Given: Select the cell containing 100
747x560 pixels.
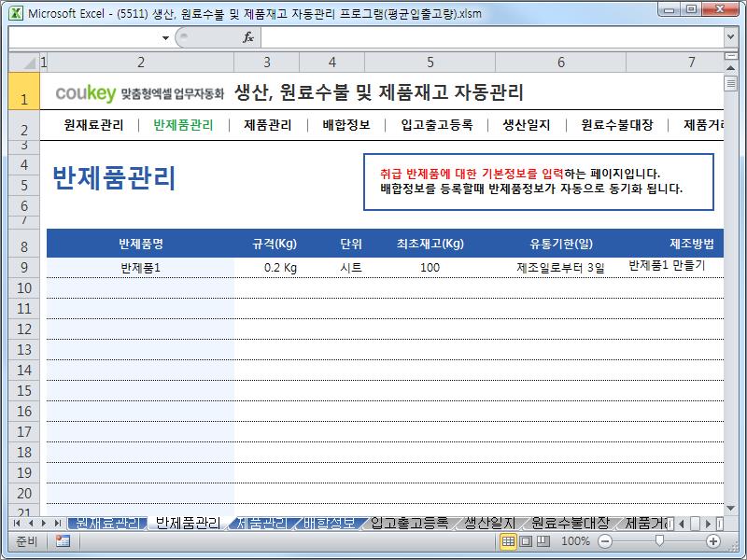Looking at the screenshot, I should point(430,268).
